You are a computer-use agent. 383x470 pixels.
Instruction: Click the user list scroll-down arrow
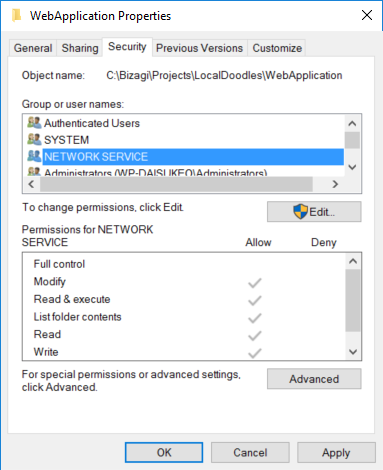352,167
